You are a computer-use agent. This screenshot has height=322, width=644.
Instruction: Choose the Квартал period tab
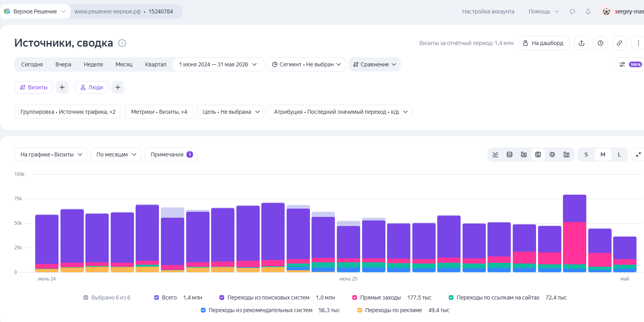coord(156,64)
